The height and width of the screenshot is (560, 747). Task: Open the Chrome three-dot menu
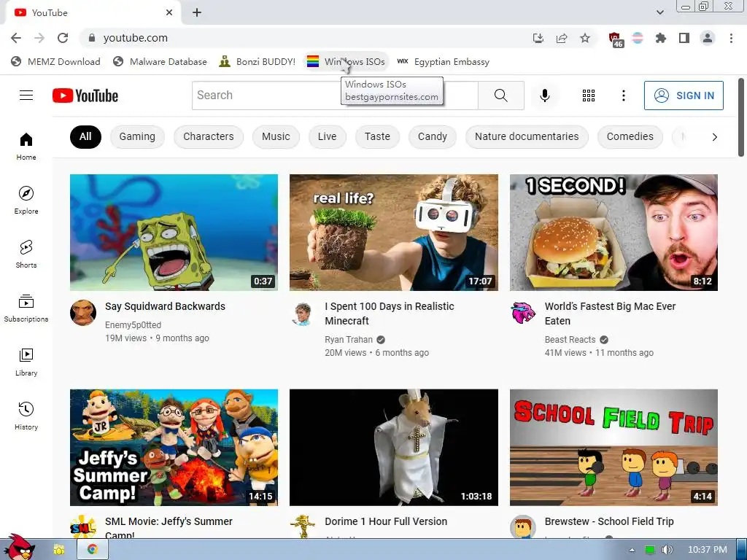point(731,38)
